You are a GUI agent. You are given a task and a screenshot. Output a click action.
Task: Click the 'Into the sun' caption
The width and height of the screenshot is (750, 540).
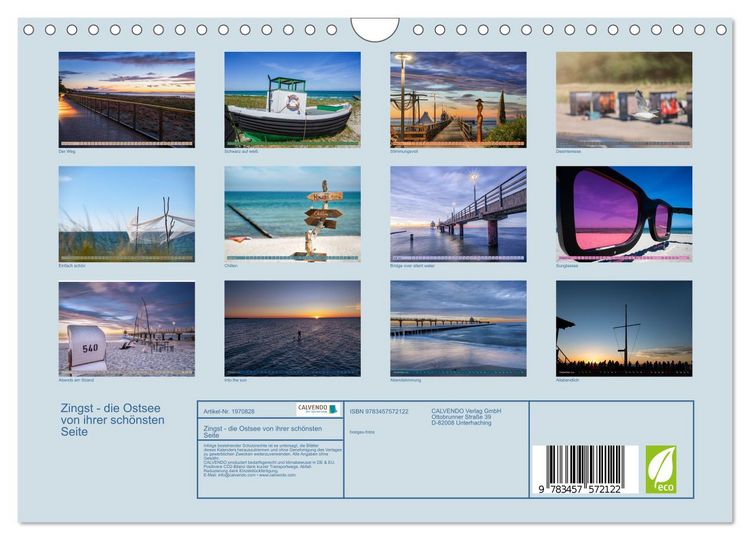click(235, 380)
